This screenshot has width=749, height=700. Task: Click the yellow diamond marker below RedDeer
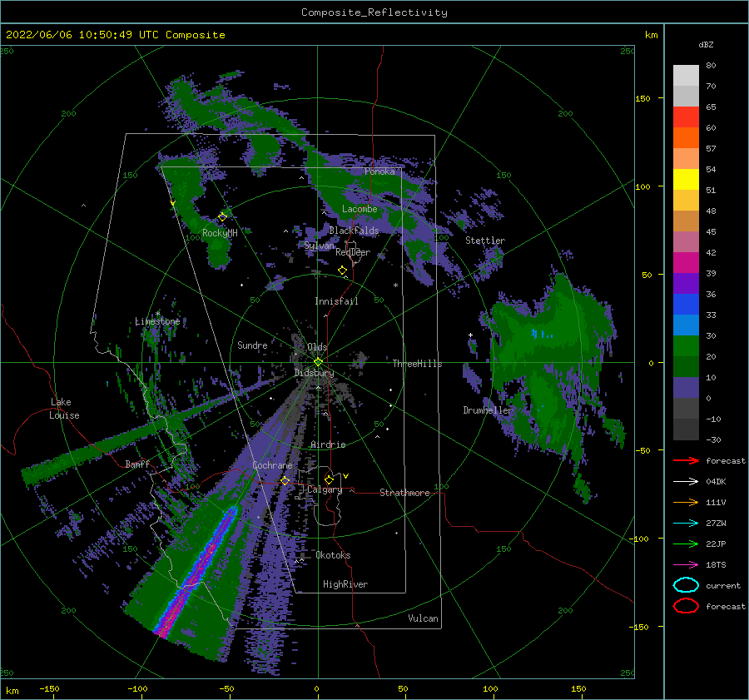pyautogui.click(x=343, y=271)
